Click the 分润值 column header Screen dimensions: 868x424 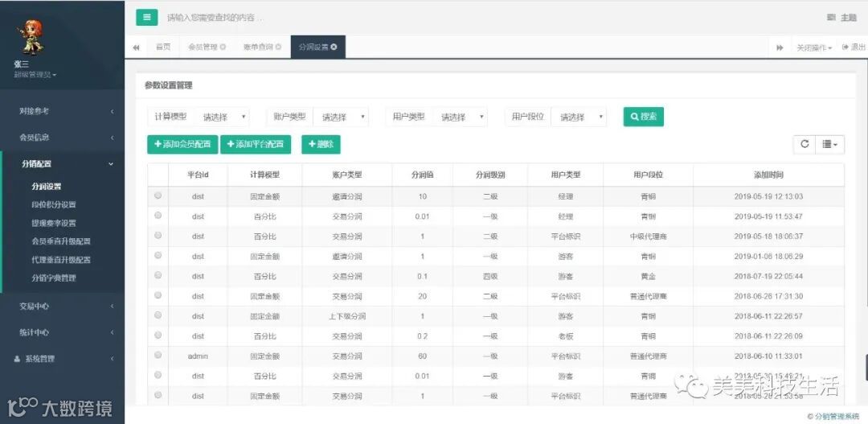pos(423,175)
